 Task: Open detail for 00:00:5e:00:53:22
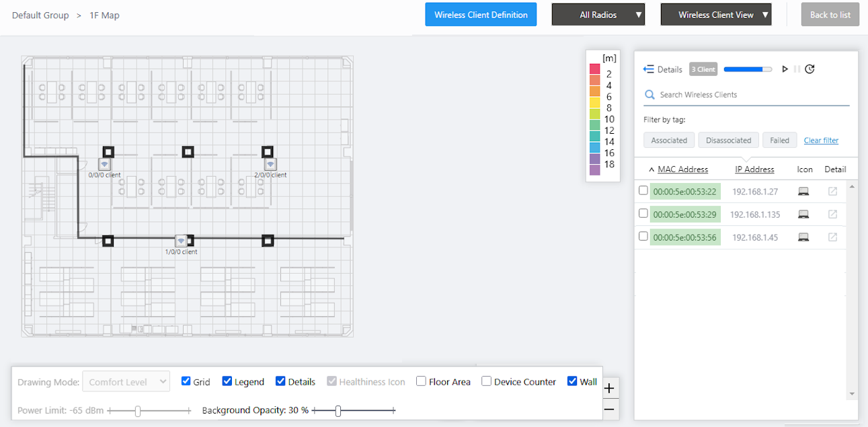pos(833,192)
